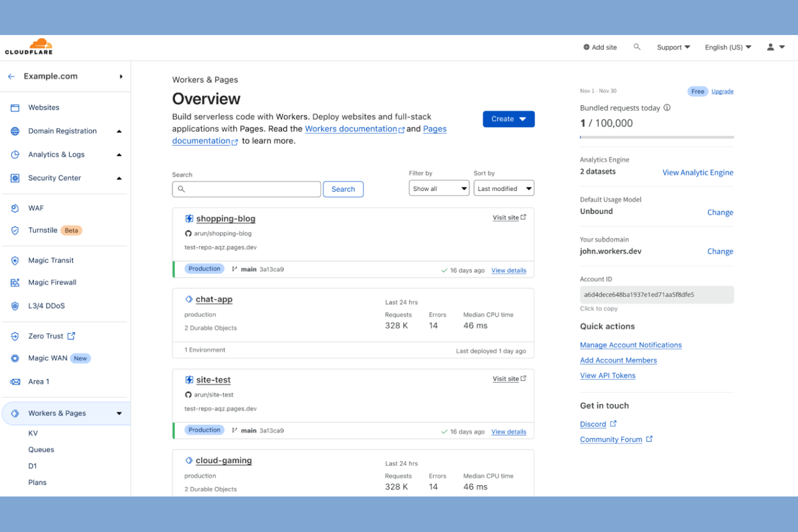Click the WAF shield icon in sidebar

point(15,208)
